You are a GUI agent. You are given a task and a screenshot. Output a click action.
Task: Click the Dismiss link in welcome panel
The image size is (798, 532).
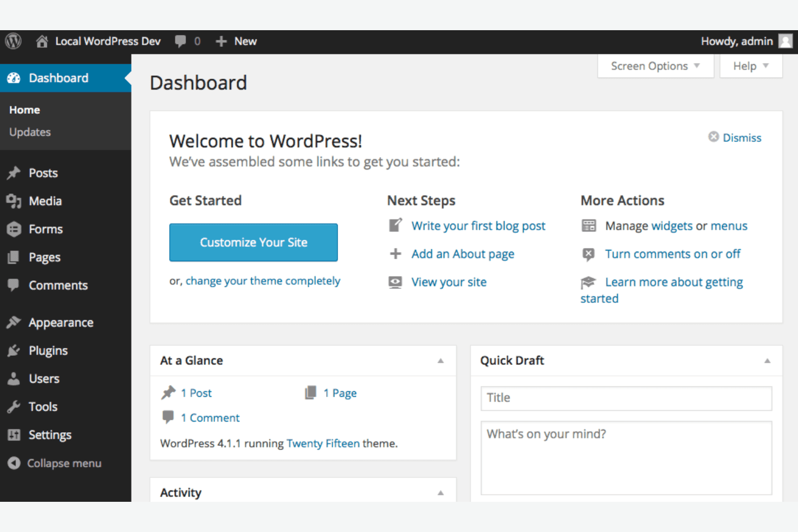click(x=742, y=137)
